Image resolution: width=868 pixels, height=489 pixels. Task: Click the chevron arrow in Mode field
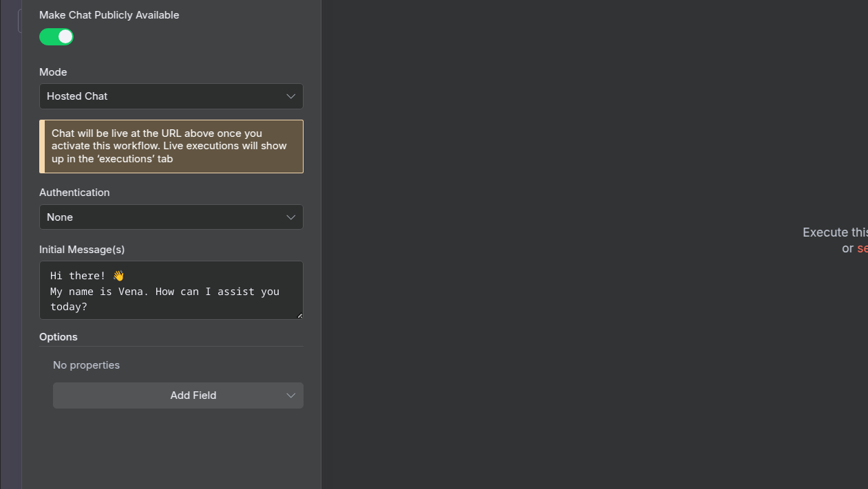click(290, 96)
